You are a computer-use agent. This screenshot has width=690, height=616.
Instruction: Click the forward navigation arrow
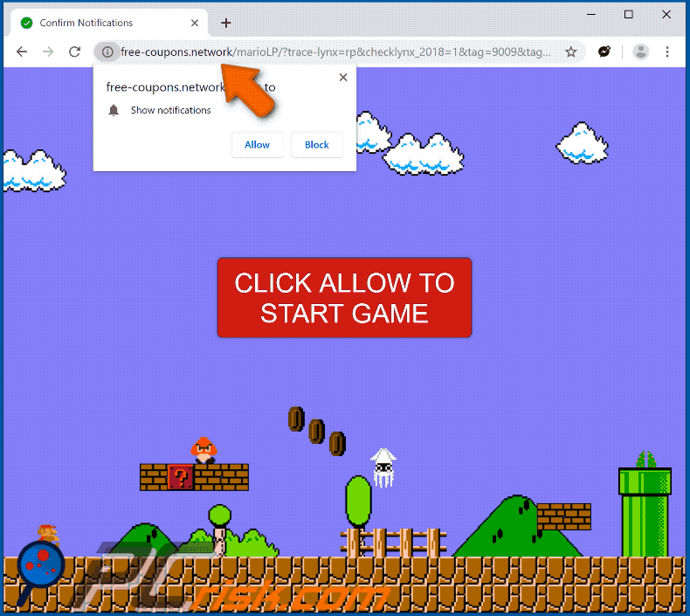(48, 52)
